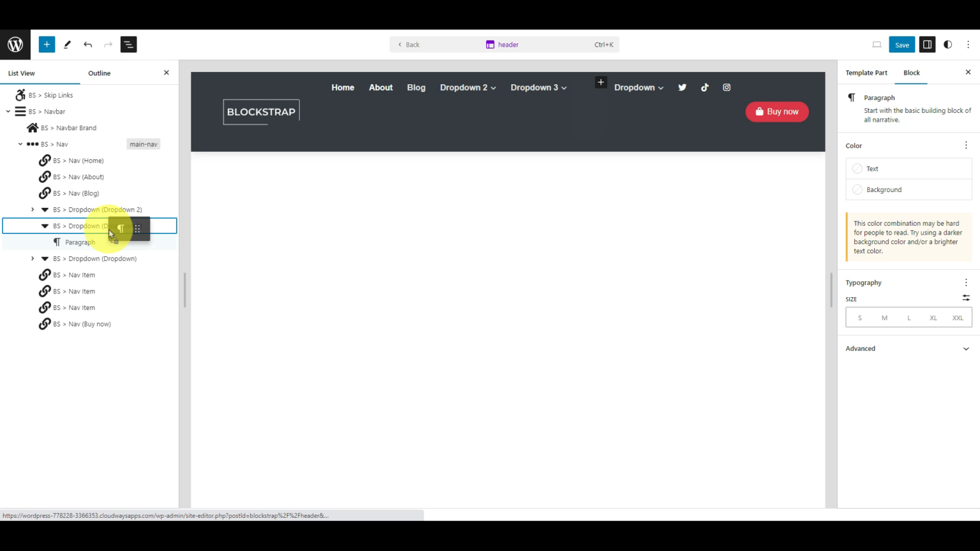Viewport: 980px width, 551px height.
Task: Switch to the Block tab
Action: tap(911, 73)
